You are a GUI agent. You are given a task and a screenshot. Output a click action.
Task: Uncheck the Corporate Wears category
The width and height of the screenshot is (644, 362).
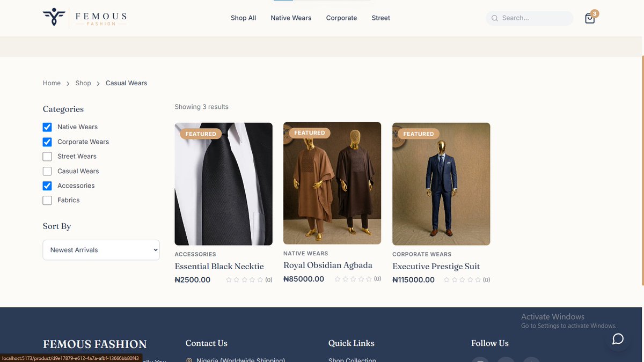pos(47,142)
